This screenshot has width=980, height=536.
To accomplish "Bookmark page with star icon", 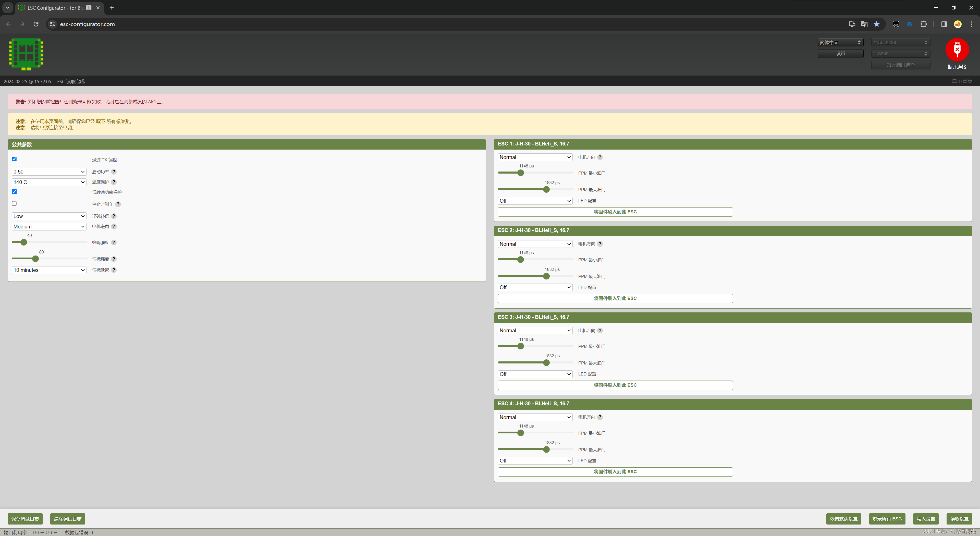I will pos(877,24).
